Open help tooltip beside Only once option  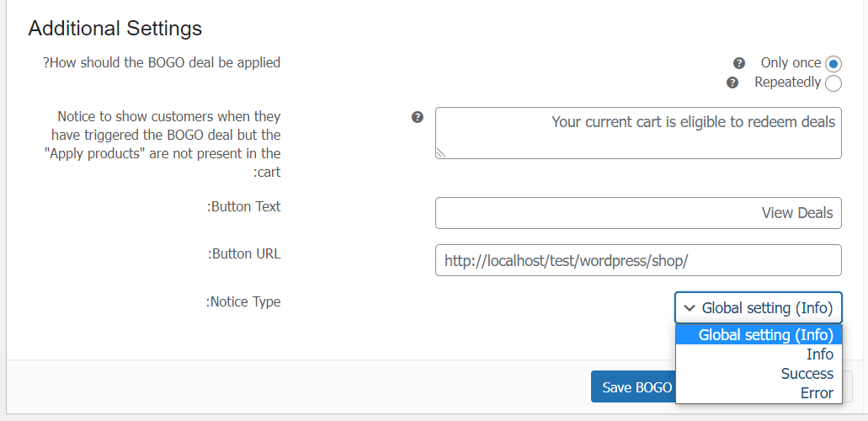[738, 63]
